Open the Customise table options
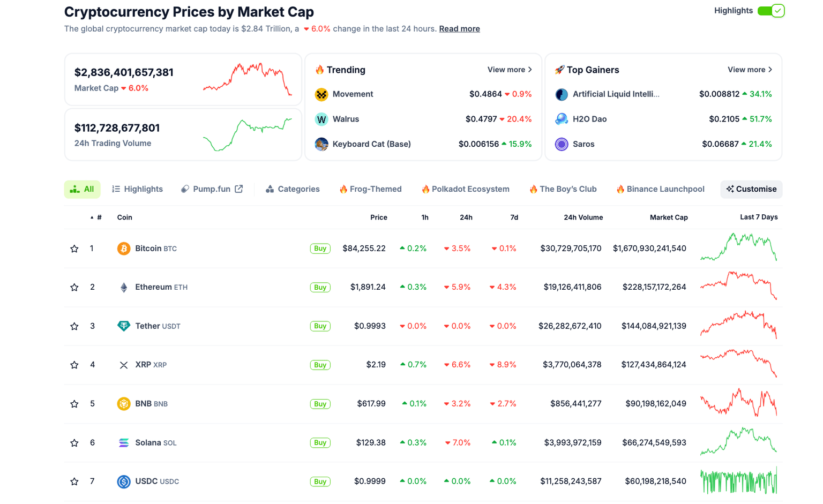This screenshot has width=823, height=504. [751, 189]
